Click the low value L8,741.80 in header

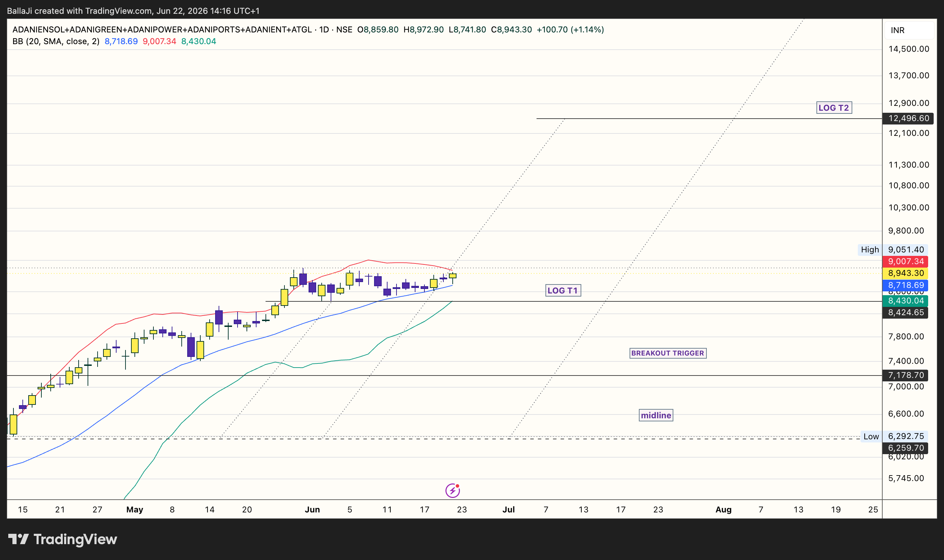coord(467,29)
